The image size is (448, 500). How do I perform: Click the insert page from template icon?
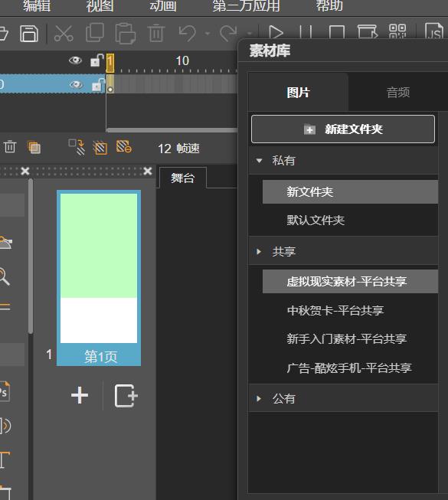pyautogui.click(x=126, y=396)
